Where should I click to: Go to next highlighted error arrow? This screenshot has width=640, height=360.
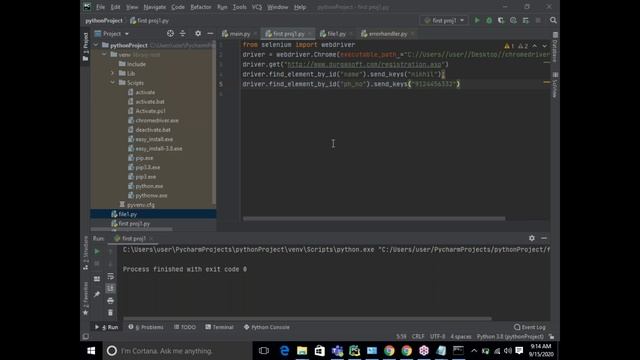point(544,46)
